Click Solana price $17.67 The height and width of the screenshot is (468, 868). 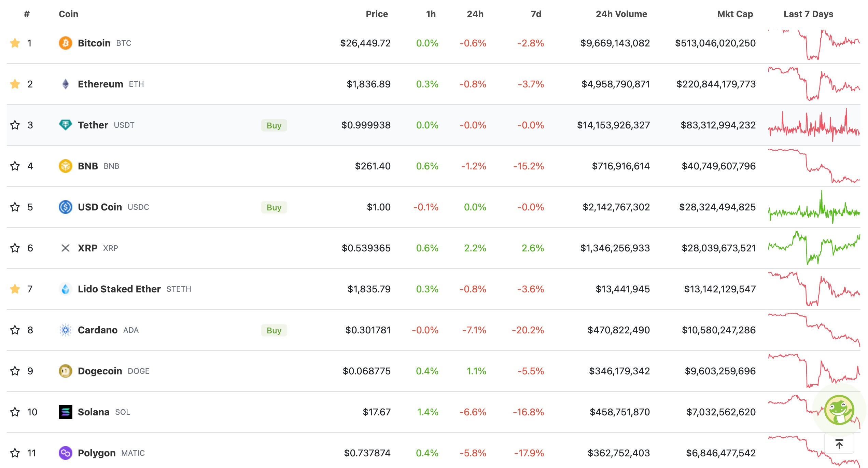pyautogui.click(x=377, y=412)
